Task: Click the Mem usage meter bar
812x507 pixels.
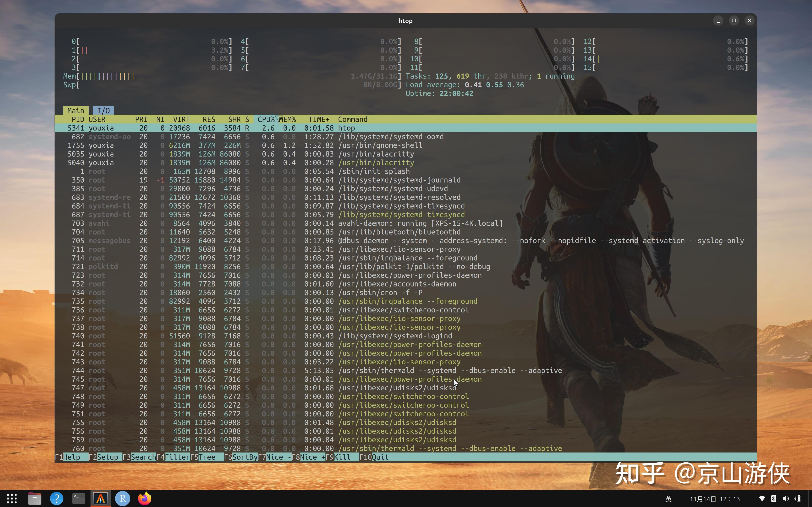Action: 104,76
